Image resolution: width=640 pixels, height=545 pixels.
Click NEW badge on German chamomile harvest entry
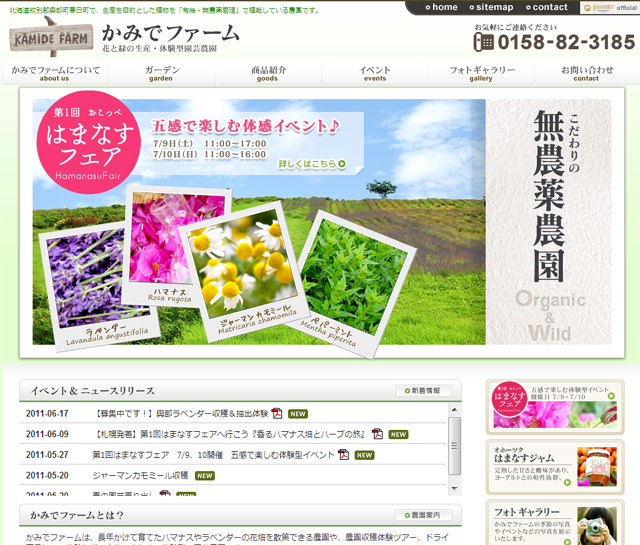pyautogui.click(x=205, y=475)
